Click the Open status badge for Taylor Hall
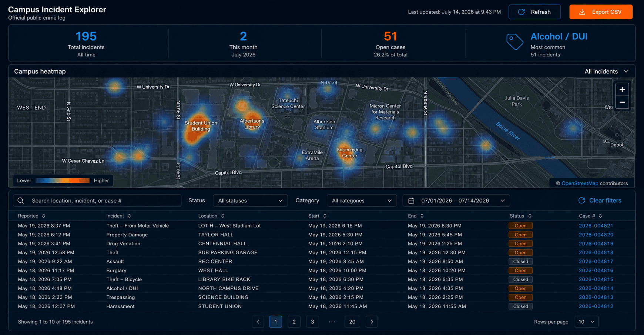This screenshot has width=644, height=335. point(520,235)
